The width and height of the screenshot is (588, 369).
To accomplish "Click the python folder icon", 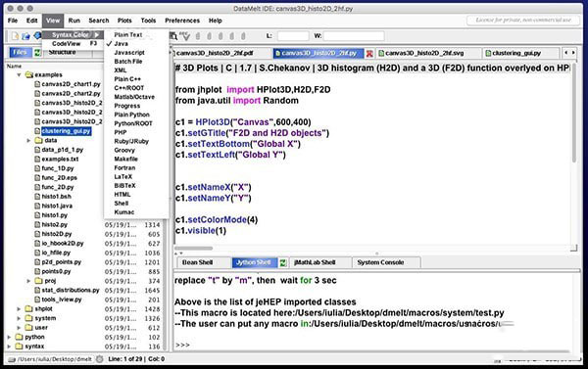I will point(20,337).
